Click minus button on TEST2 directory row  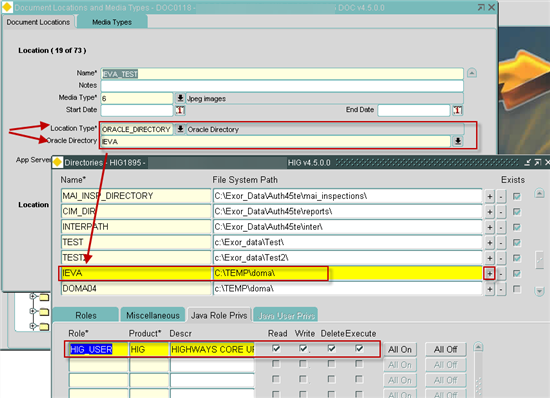click(501, 258)
